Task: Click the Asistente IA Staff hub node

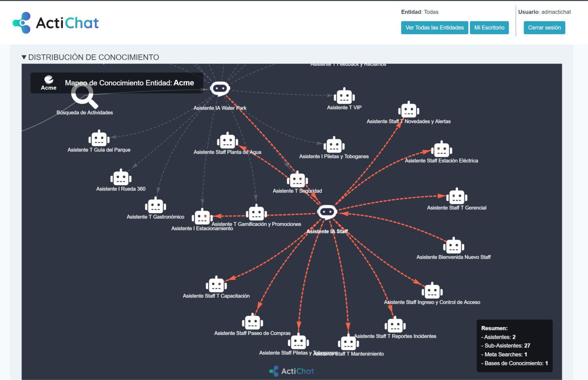Action: [327, 212]
